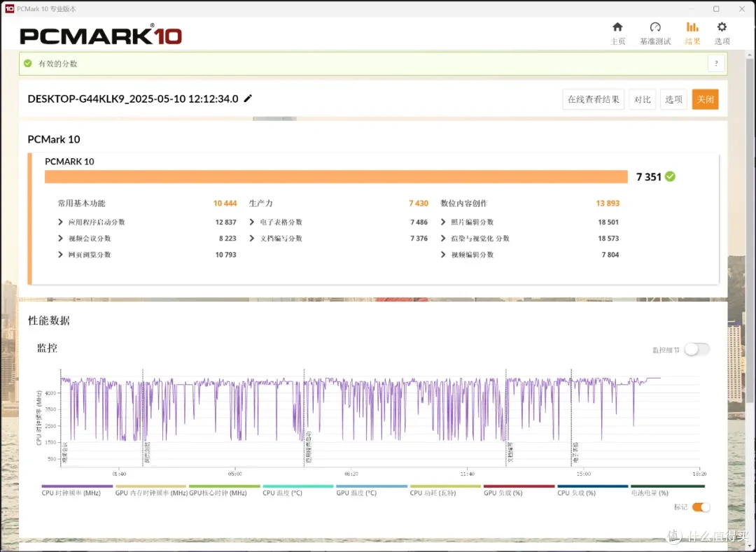This screenshot has width=756, height=552.
Task: Select the 结果 results tab
Action: 692,34
